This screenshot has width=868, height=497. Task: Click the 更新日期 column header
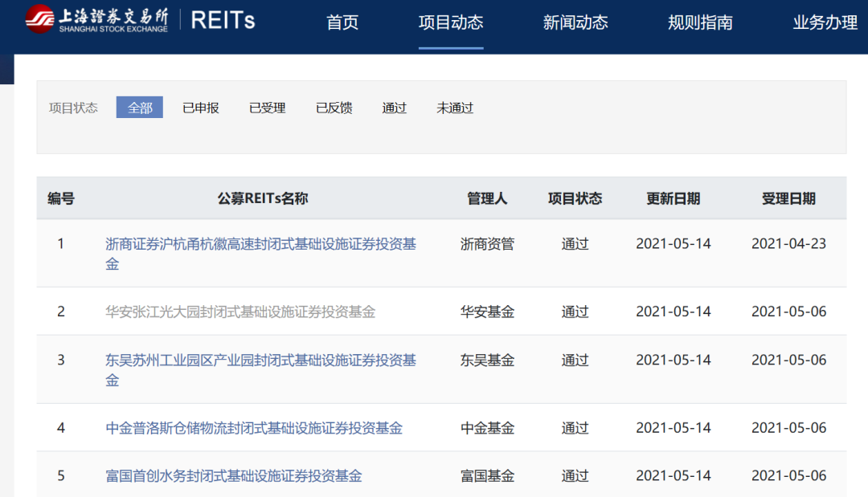[674, 198]
